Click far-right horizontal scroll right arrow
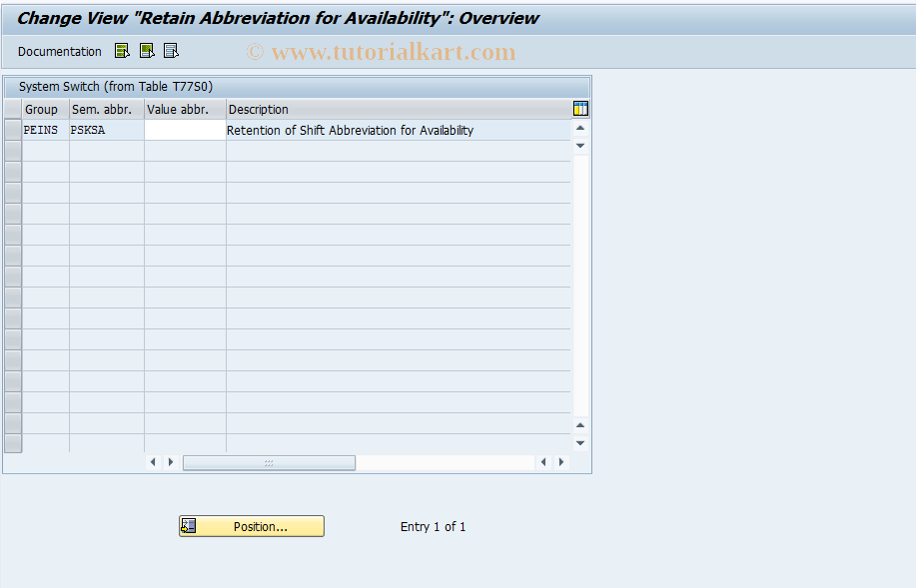 click(561, 462)
